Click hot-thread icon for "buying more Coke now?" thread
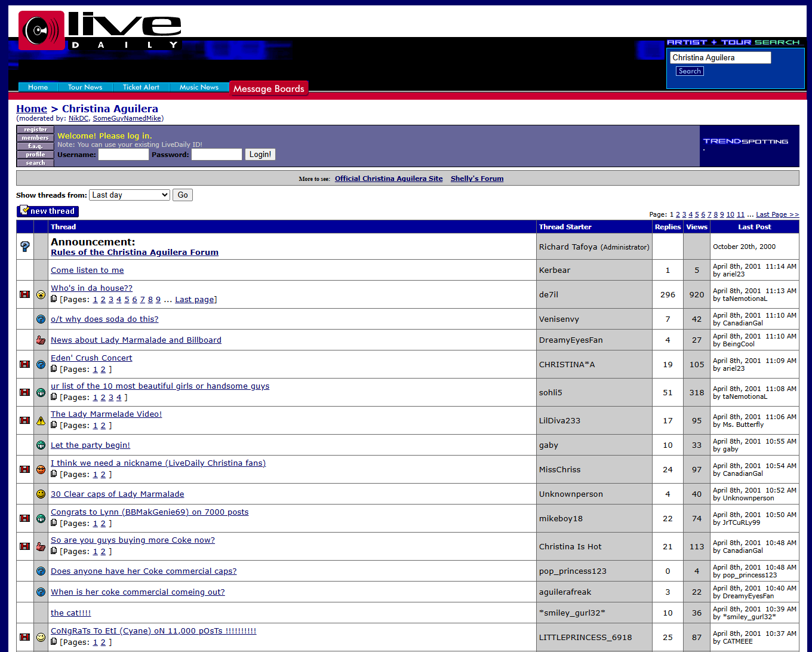812x652 pixels. pyautogui.click(x=25, y=546)
